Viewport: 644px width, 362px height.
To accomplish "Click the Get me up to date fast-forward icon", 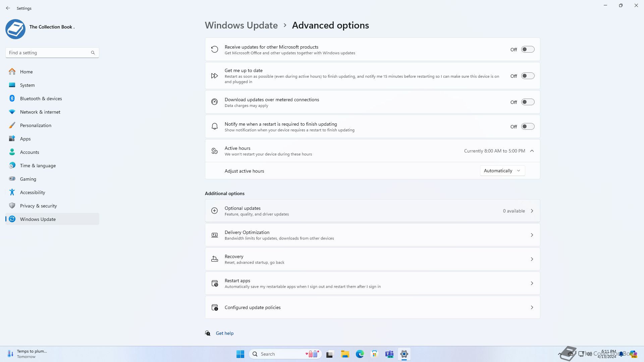I will (x=214, y=76).
